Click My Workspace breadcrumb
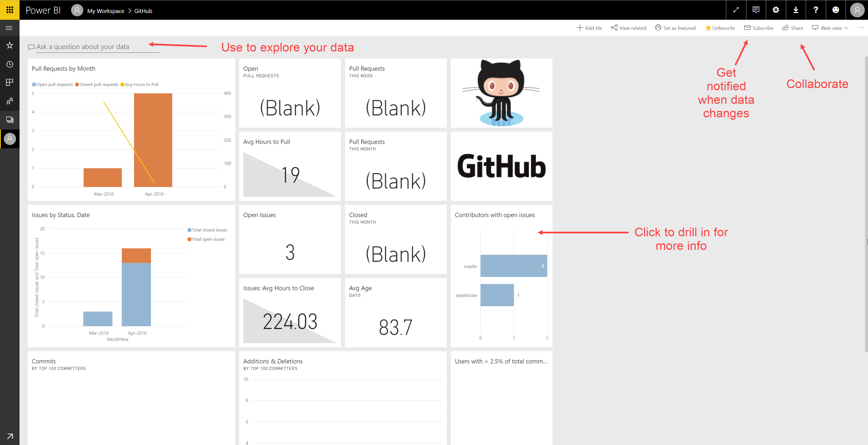Screen dimensions: 868x445 (106, 11)
